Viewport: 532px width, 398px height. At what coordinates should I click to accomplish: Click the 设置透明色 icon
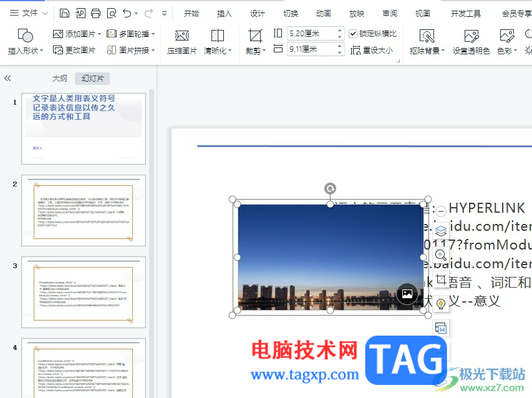[472, 36]
